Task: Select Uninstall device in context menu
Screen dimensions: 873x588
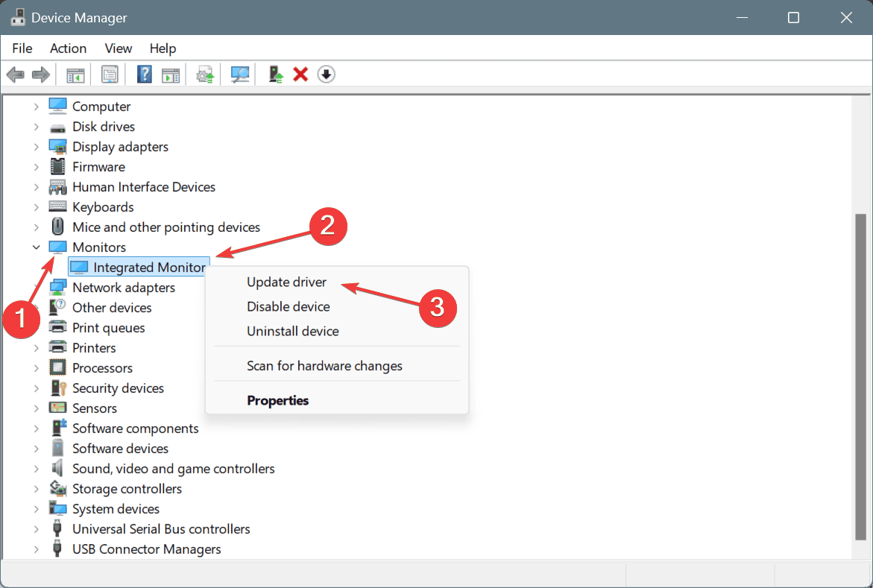Action: [292, 331]
